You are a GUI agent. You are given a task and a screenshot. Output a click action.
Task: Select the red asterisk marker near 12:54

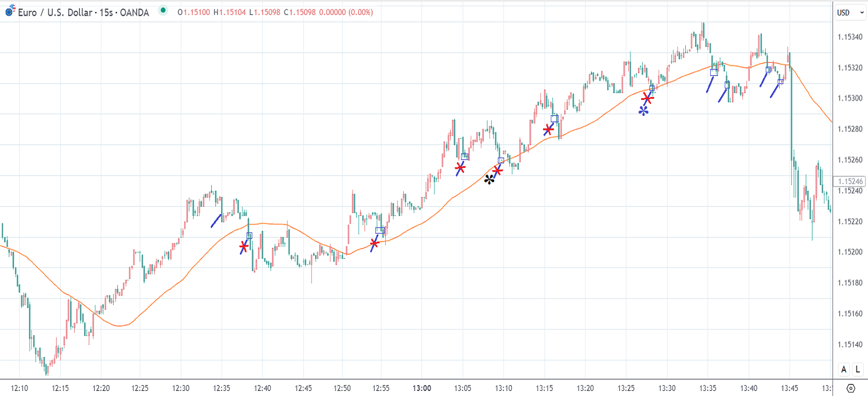374,243
